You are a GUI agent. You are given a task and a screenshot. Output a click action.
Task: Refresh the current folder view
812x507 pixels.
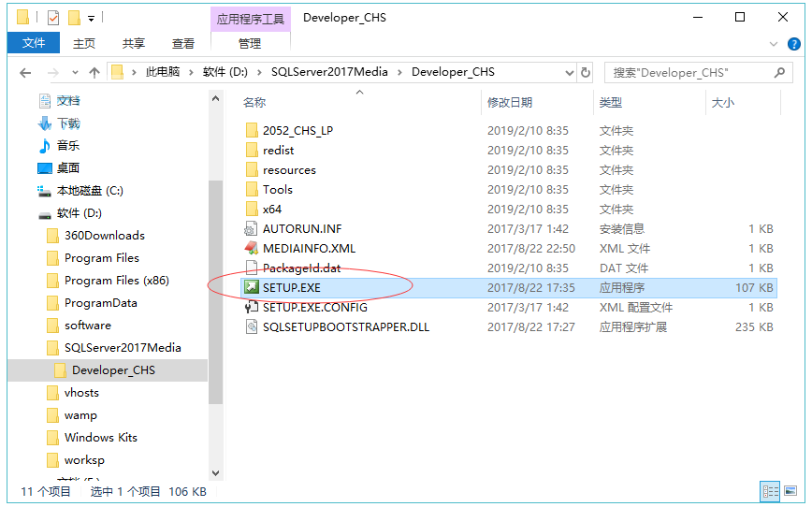[x=586, y=73]
